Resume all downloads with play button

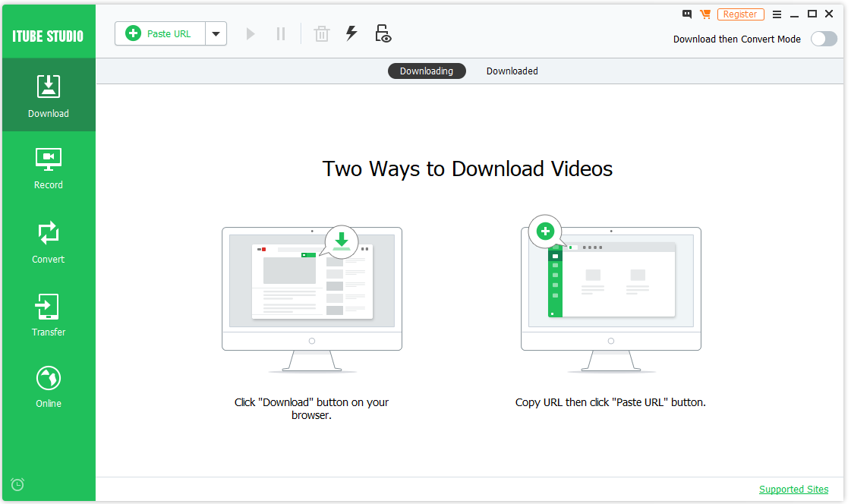(x=251, y=33)
